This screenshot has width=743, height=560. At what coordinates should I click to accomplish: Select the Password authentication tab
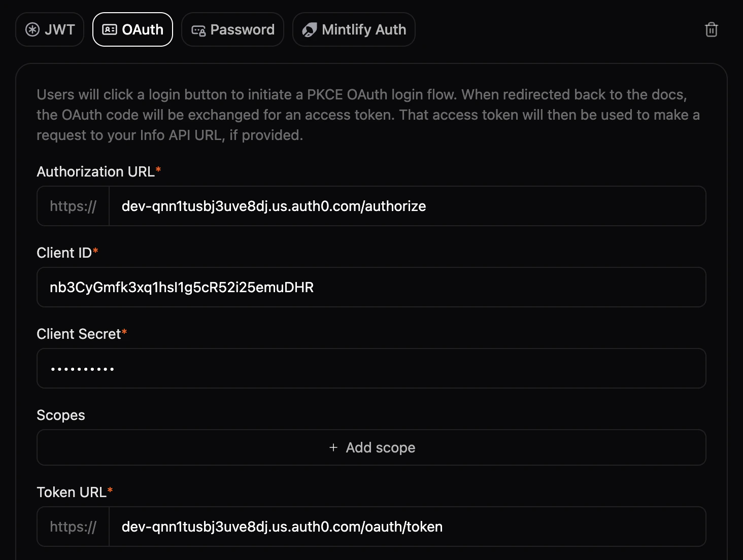[x=232, y=29]
